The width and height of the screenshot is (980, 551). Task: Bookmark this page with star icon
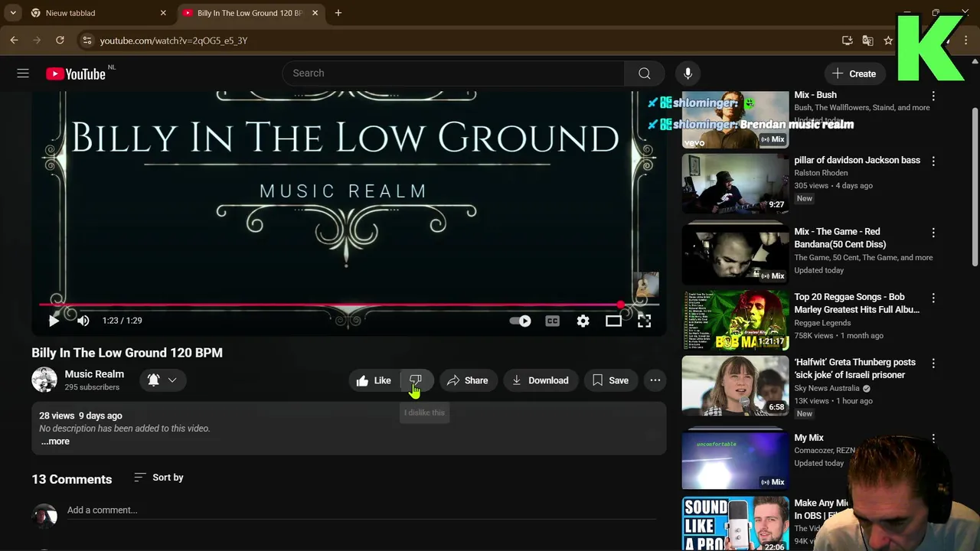[x=888, y=41]
